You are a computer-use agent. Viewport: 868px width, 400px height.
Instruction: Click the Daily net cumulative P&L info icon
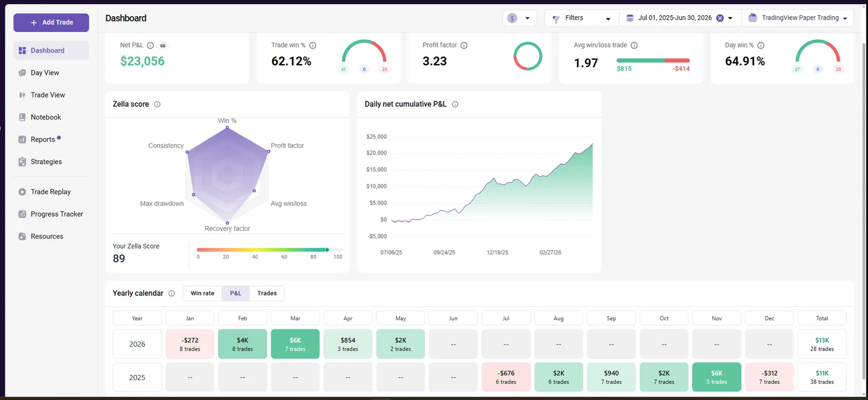pyautogui.click(x=455, y=104)
